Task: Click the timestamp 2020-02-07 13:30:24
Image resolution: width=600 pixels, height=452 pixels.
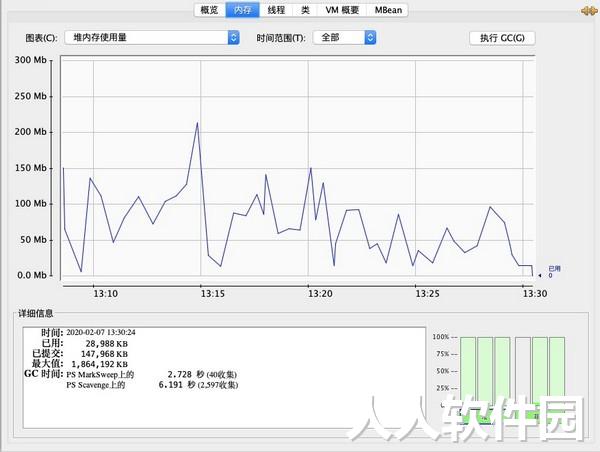Action: 101,332
